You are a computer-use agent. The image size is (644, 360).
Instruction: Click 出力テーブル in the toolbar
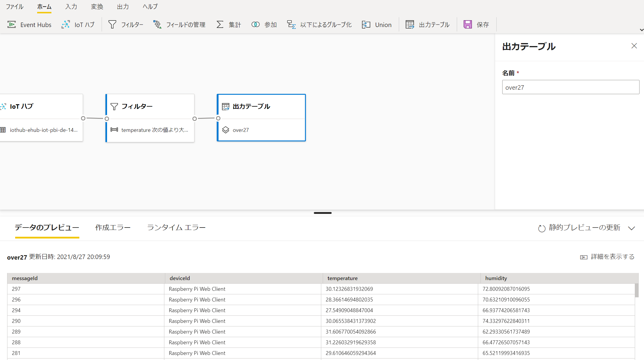(x=427, y=25)
